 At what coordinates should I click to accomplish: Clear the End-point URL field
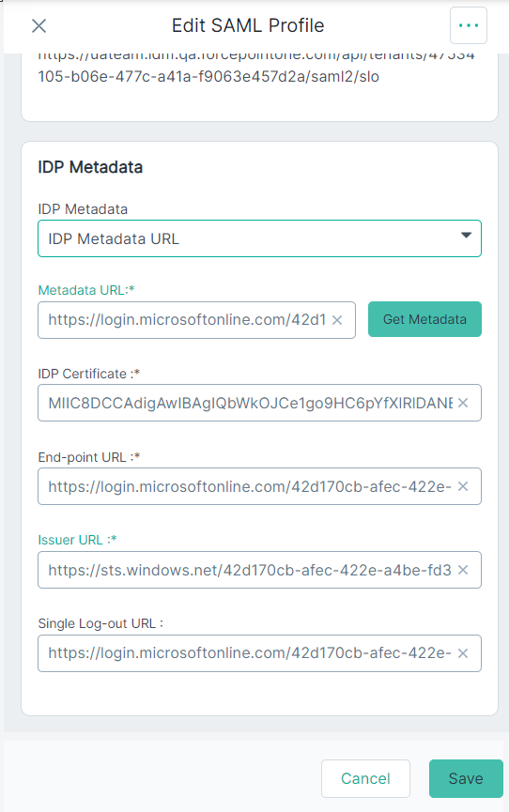point(463,486)
